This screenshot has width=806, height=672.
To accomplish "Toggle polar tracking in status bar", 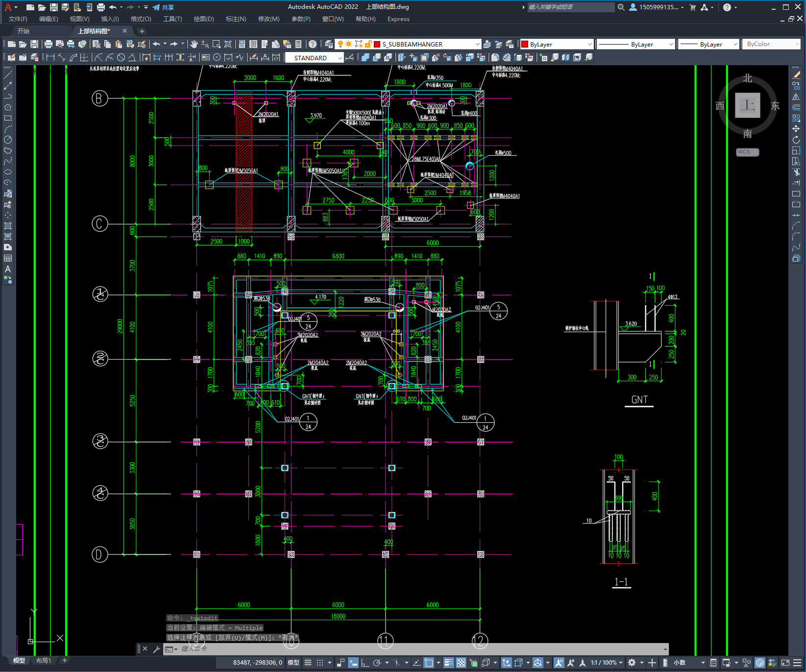I will pos(377,663).
